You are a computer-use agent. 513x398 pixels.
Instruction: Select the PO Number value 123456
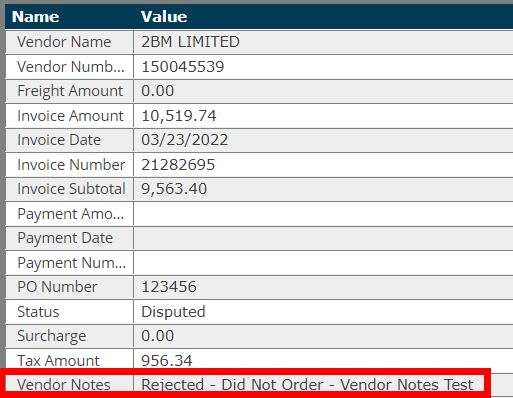click(169, 287)
